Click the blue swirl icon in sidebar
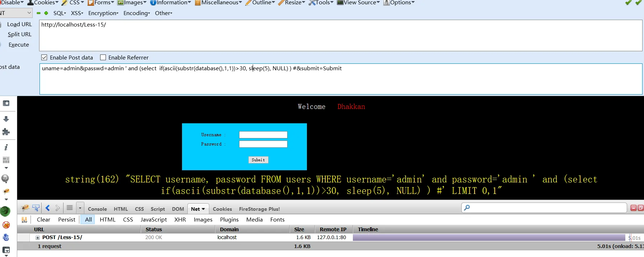644x257 pixels. [x=6, y=237]
